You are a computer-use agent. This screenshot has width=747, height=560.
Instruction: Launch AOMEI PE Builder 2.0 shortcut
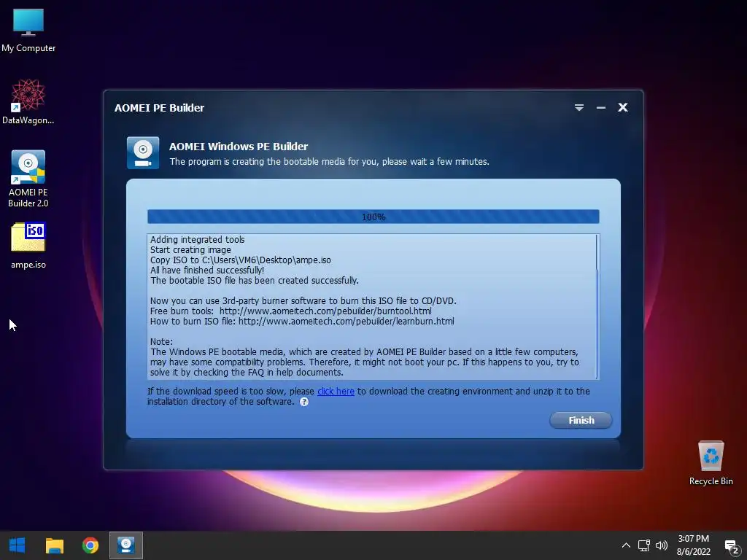point(28,179)
